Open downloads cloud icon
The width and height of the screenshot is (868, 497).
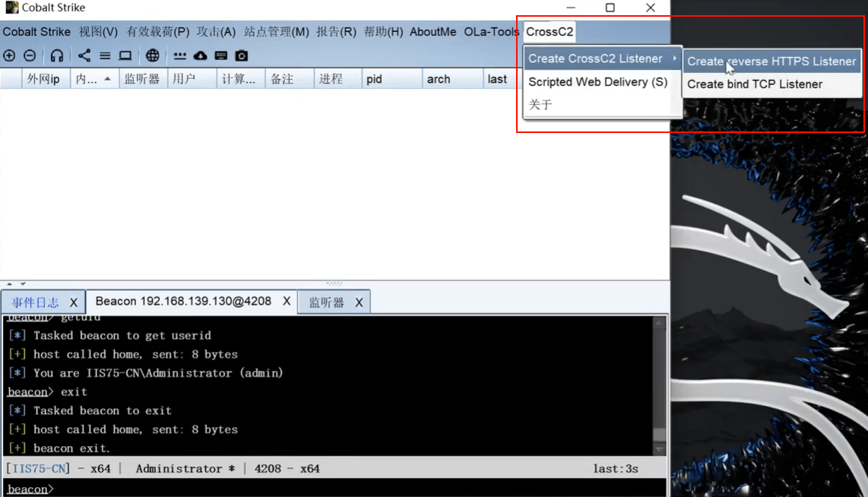tap(201, 56)
